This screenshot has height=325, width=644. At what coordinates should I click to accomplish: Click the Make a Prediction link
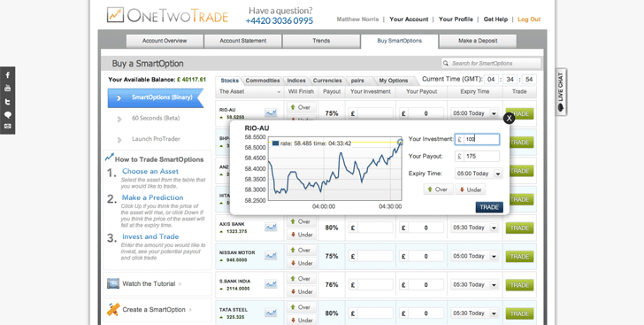pyautogui.click(x=152, y=197)
